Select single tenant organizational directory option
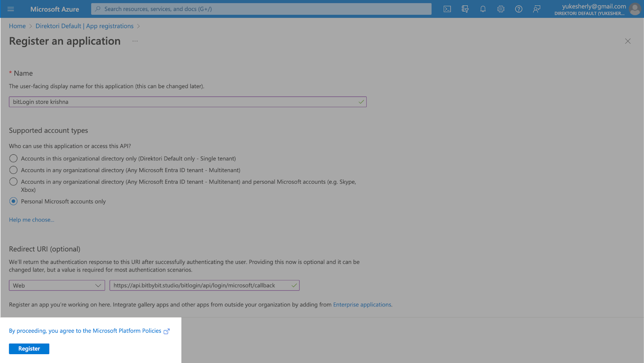Image resolution: width=644 pixels, height=363 pixels. [13, 158]
